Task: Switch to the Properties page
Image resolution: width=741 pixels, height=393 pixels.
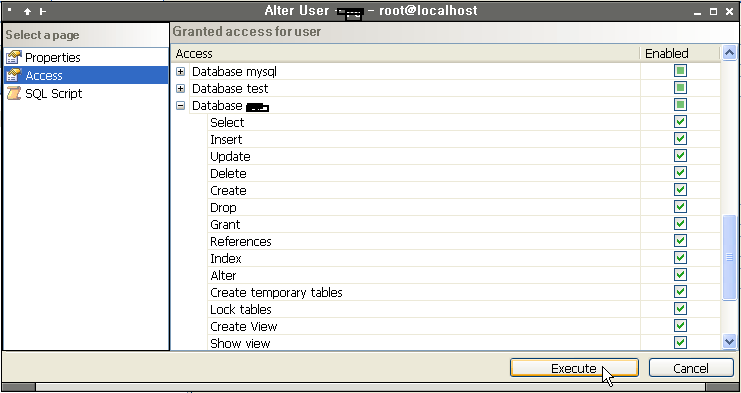Action: click(x=52, y=58)
